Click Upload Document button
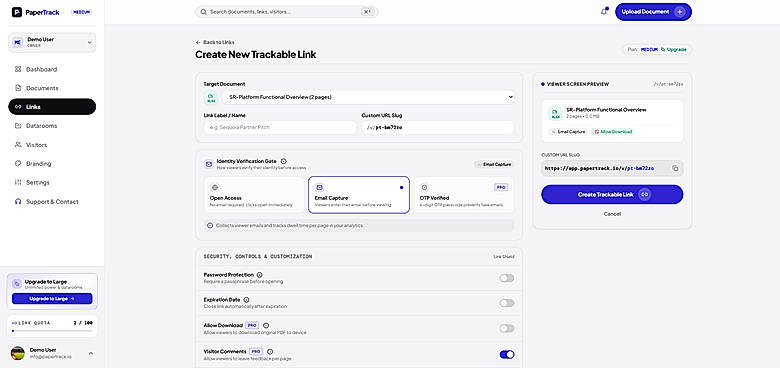Image resolution: width=780 pixels, height=368 pixels. tap(653, 11)
